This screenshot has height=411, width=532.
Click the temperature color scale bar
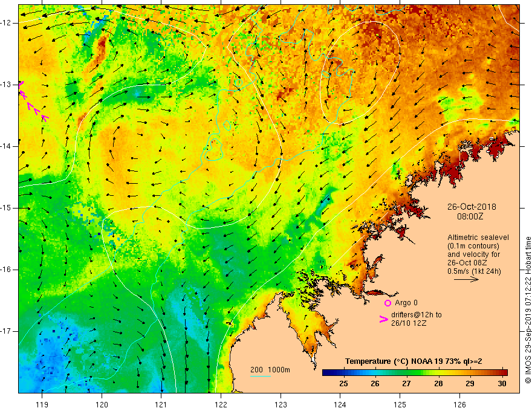pos(415,373)
